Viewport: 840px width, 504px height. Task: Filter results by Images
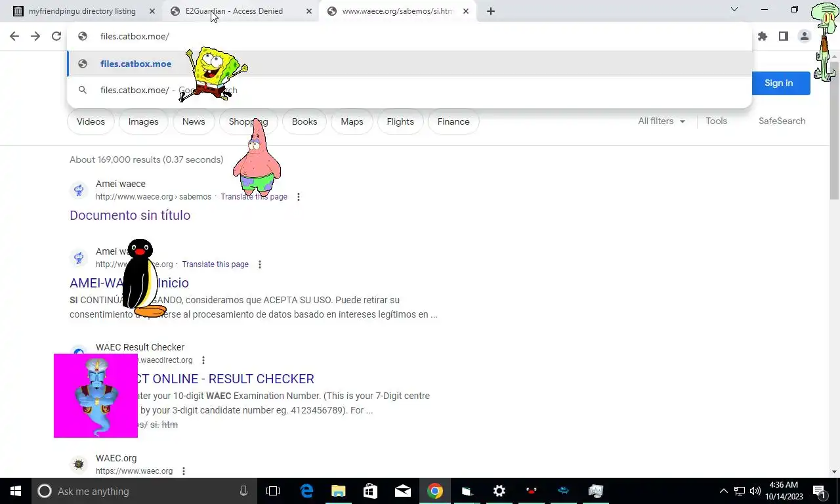(x=143, y=121)
